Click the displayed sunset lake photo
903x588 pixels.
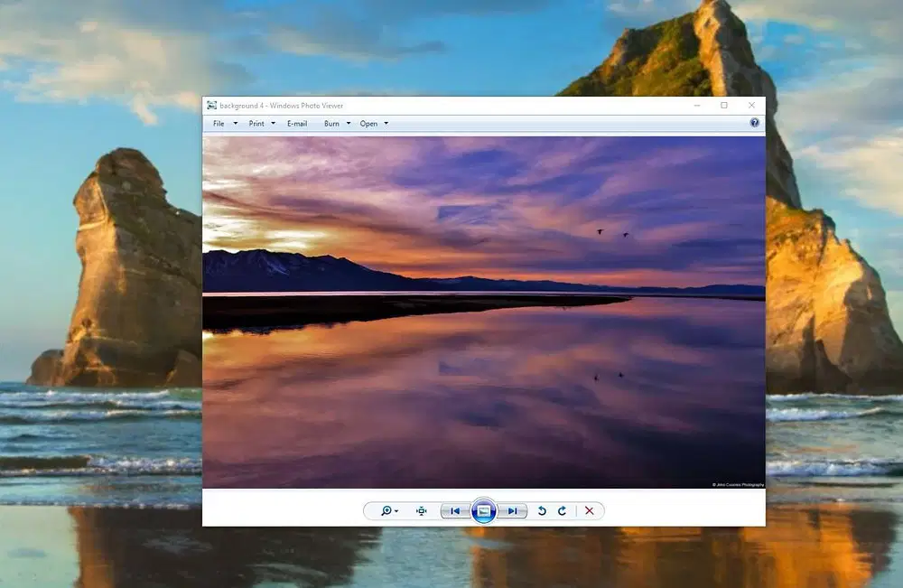(484, 313)
